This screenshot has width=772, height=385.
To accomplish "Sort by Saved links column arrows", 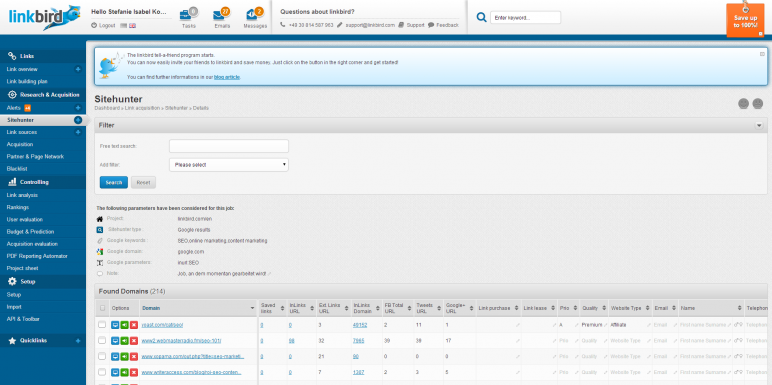I will pos(282,308).
